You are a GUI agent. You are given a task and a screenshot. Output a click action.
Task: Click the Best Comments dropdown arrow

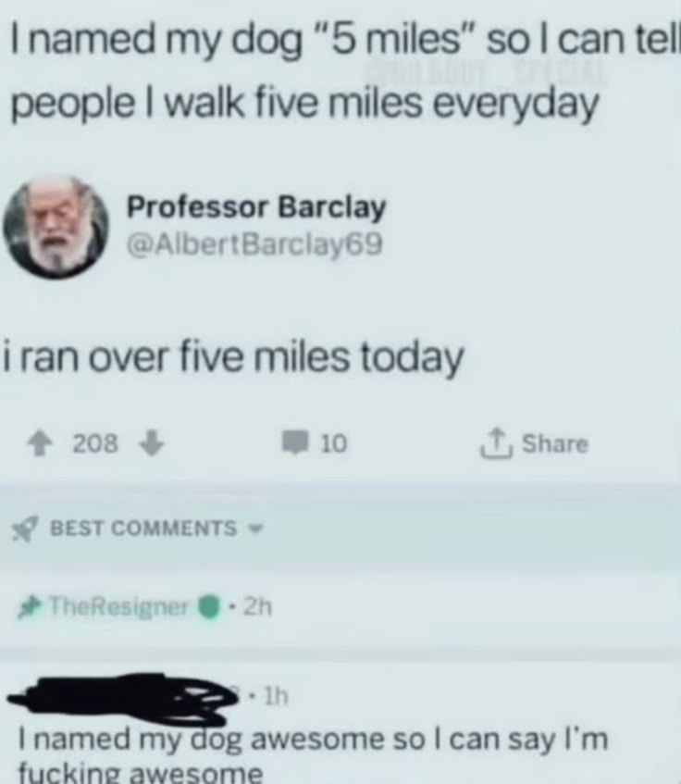pos(255,528)
